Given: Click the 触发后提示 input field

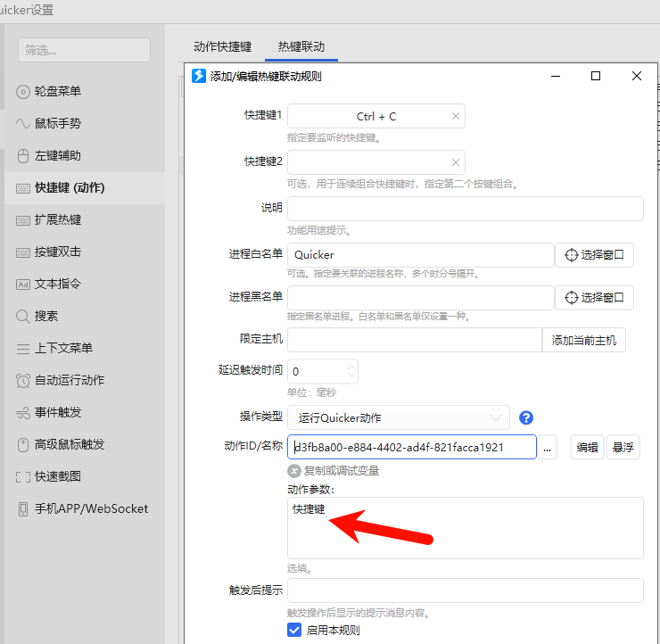Looking at the screenshot, I should point(465,590).
